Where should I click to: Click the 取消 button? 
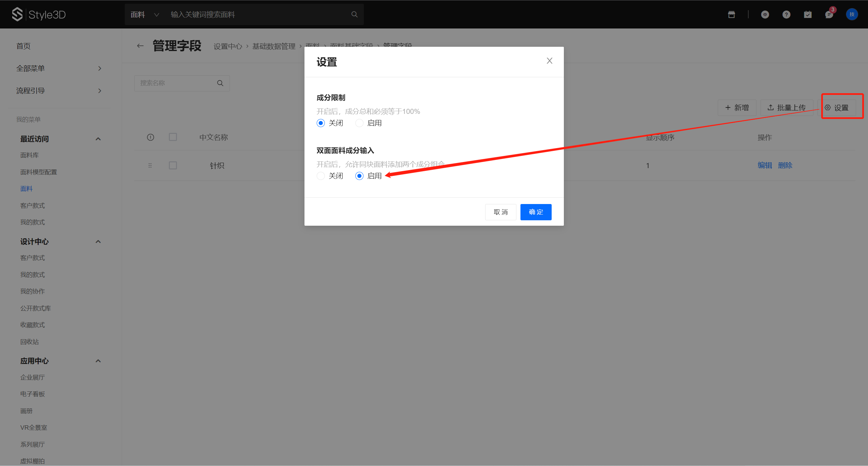pos(500,212)
